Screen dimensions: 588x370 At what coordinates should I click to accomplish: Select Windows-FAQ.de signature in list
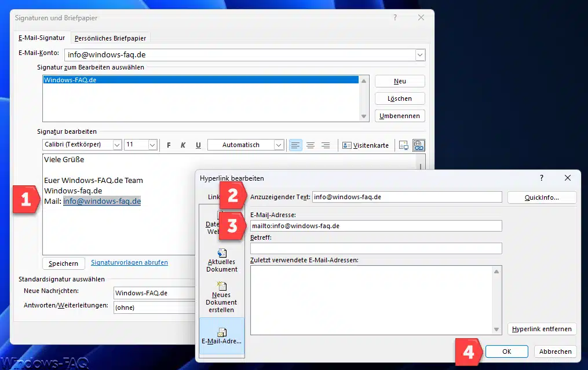tap(200, 80)
